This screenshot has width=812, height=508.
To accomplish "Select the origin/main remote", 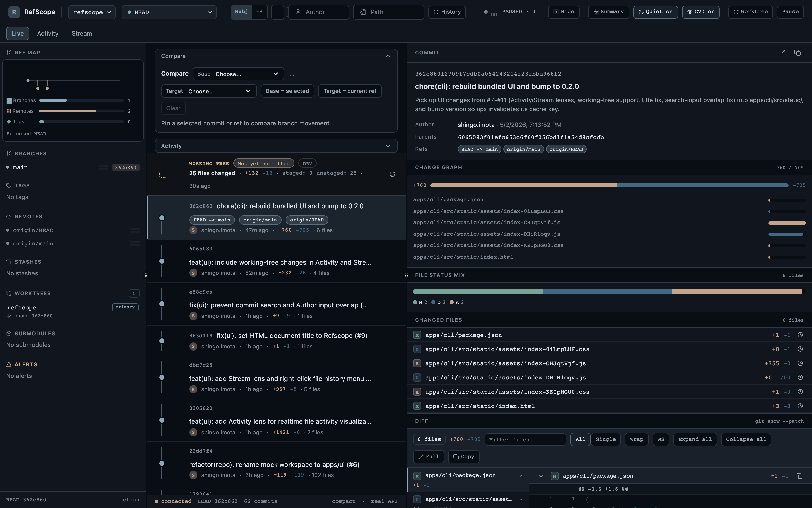I will (x=73, y=243).
